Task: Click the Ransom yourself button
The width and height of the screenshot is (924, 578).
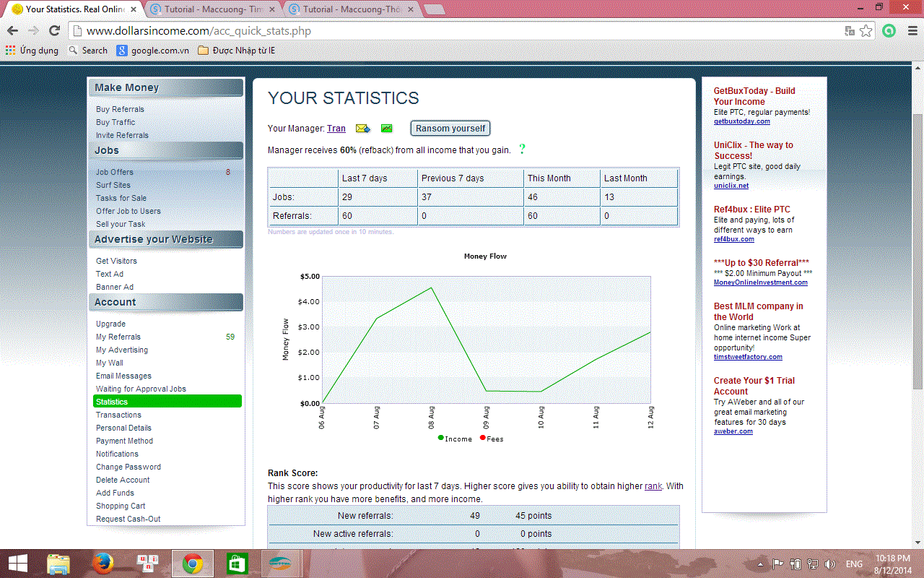Action: click(450, 129)
